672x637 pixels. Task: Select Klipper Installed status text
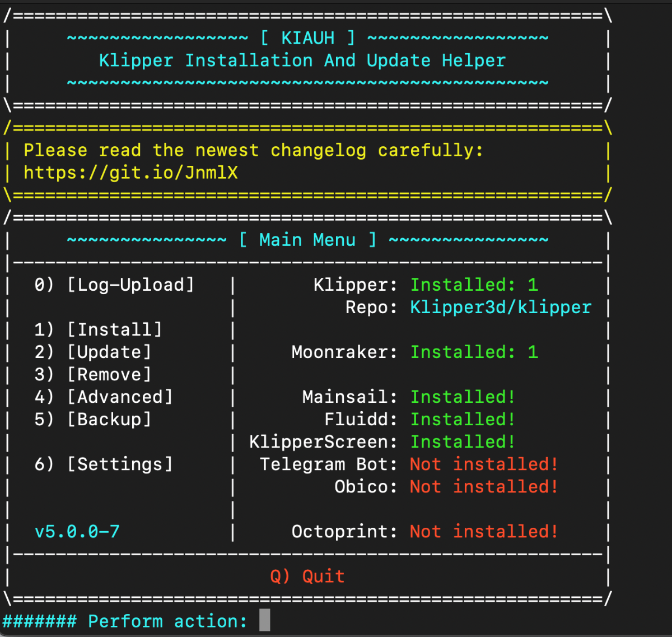474,285
